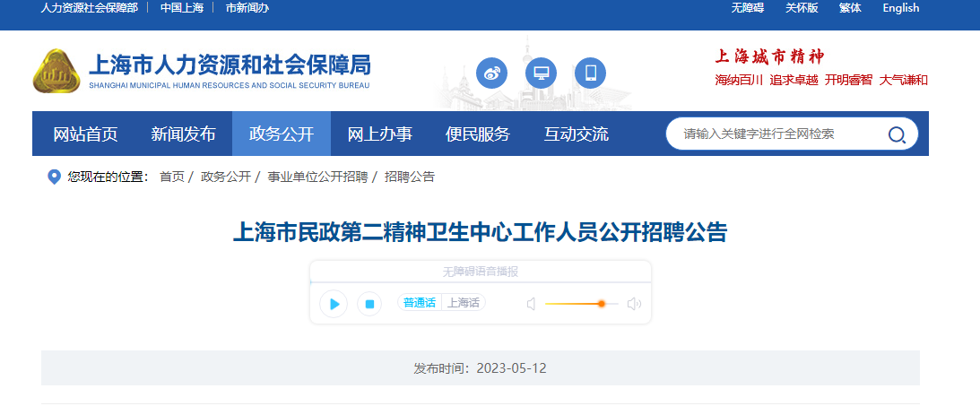Go to 政务公开 in breadcrumb
This screenshot has width=980, height=406.
[x=226, y=177]
